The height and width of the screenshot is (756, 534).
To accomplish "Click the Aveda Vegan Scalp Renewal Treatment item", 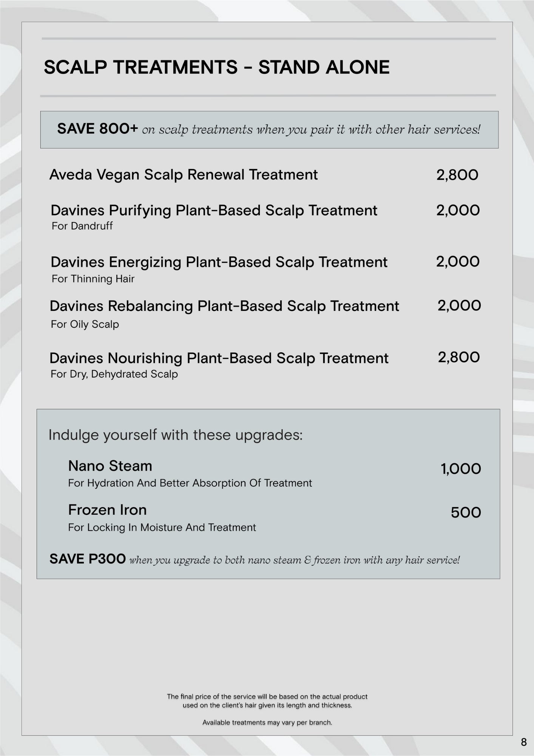I will tap(184, 175).
